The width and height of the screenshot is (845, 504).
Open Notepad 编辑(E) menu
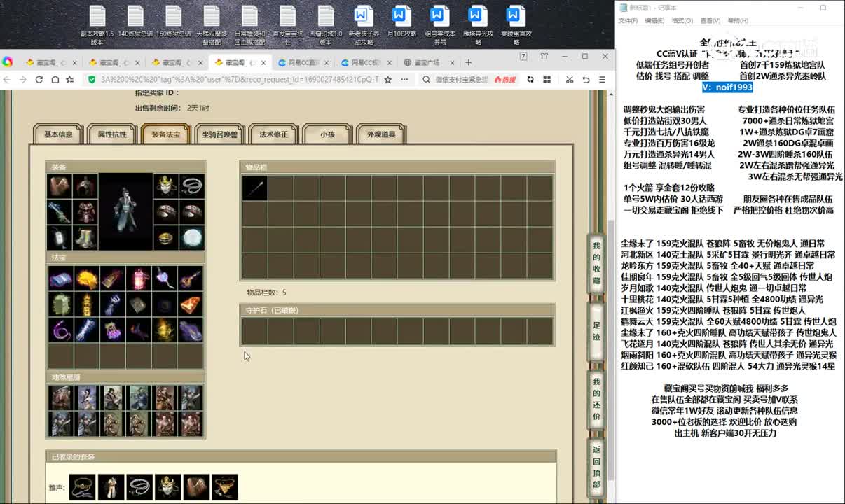click(x=654, y=21)
